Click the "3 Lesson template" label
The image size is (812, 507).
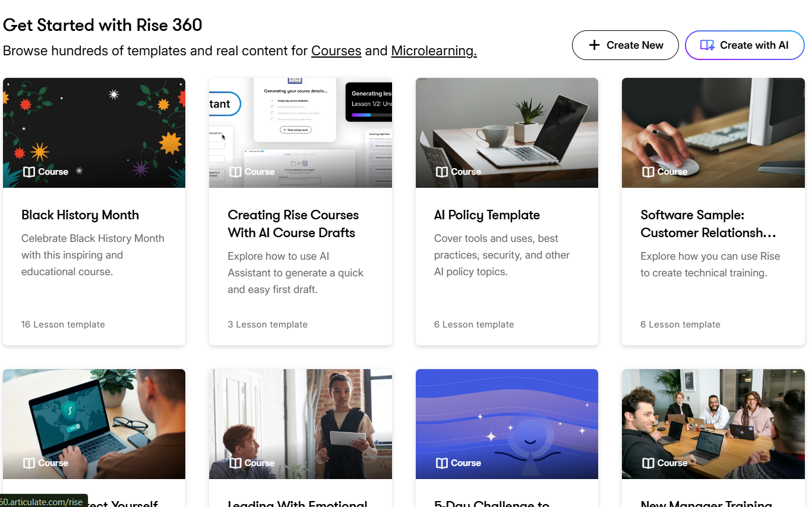[268, 325]
